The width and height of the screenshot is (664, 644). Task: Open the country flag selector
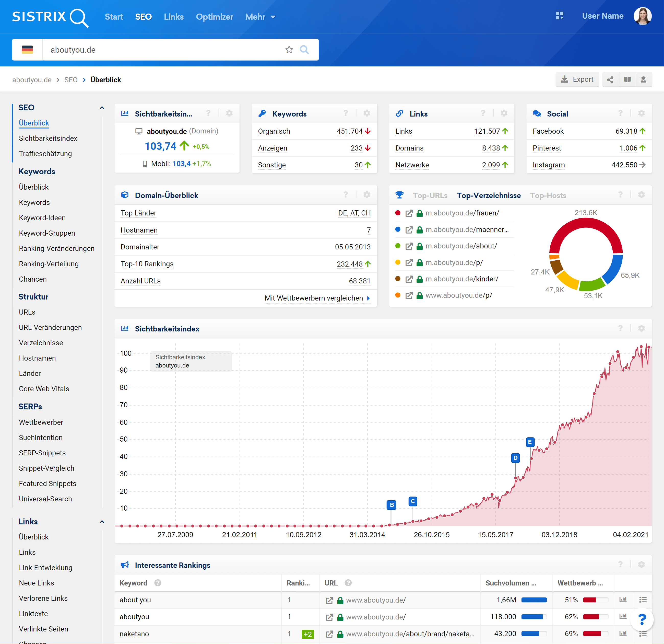tap(27, 50)
